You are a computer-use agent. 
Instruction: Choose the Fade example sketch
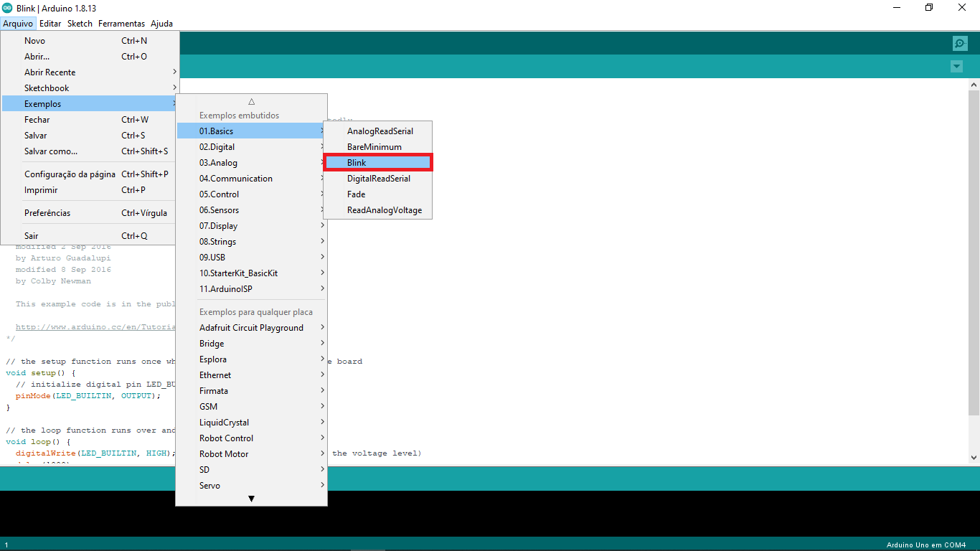click(x=357, y=194)
